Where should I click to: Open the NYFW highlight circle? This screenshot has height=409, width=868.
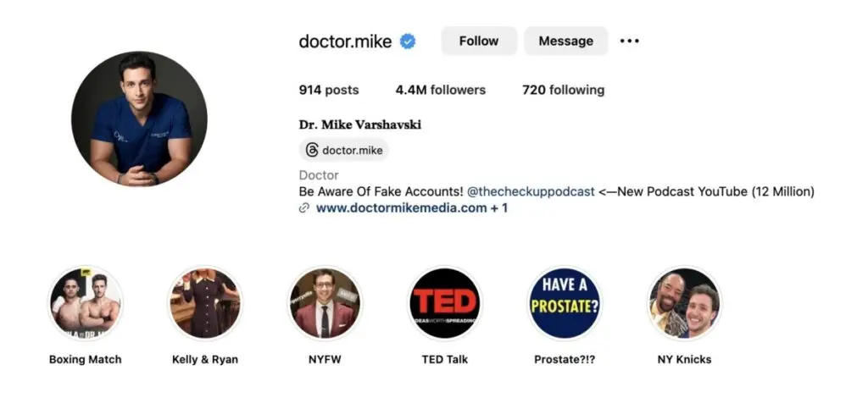tap(325, 303)
